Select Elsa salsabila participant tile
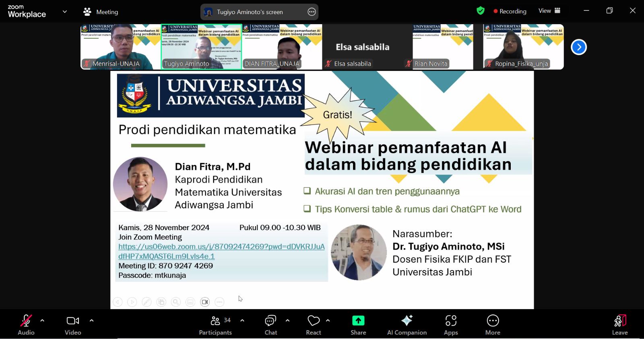 tap(363, 47)
